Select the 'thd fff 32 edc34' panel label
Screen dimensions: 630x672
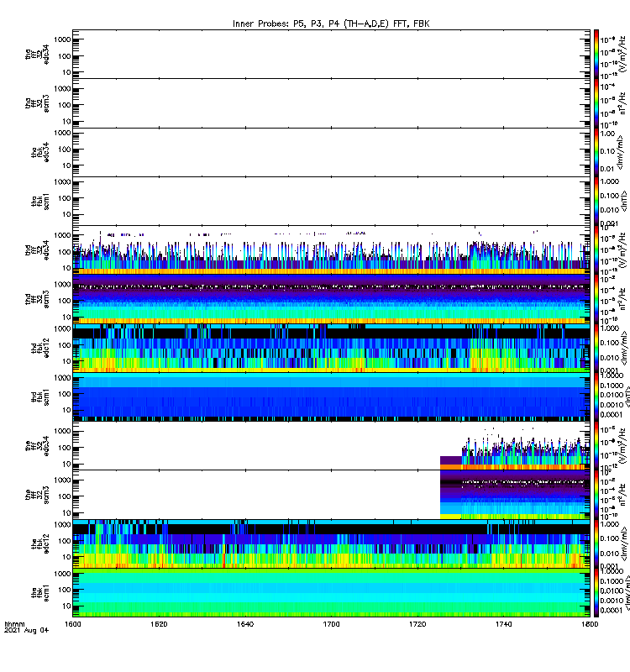click(37, 249)
